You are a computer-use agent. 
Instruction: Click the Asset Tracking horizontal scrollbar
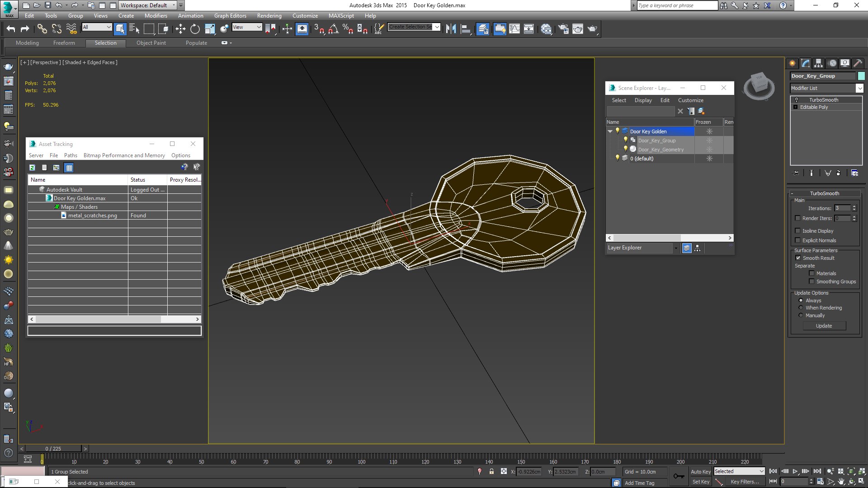coord(114,319)
